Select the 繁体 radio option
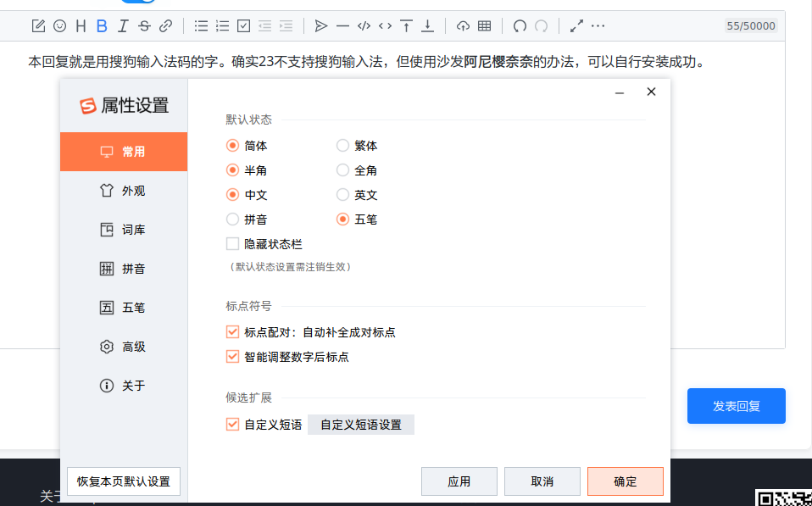Screen dimensions: 812x506 coord(342,145)
